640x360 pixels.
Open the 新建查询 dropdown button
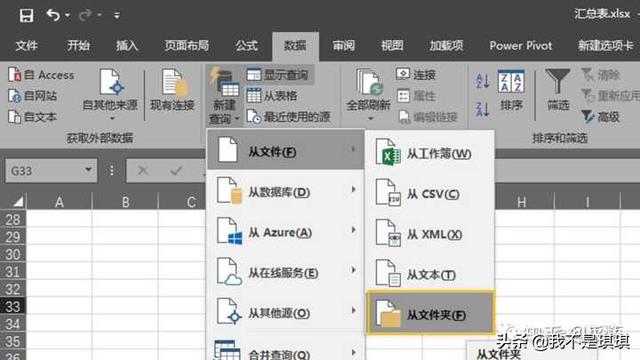(224, 96)
